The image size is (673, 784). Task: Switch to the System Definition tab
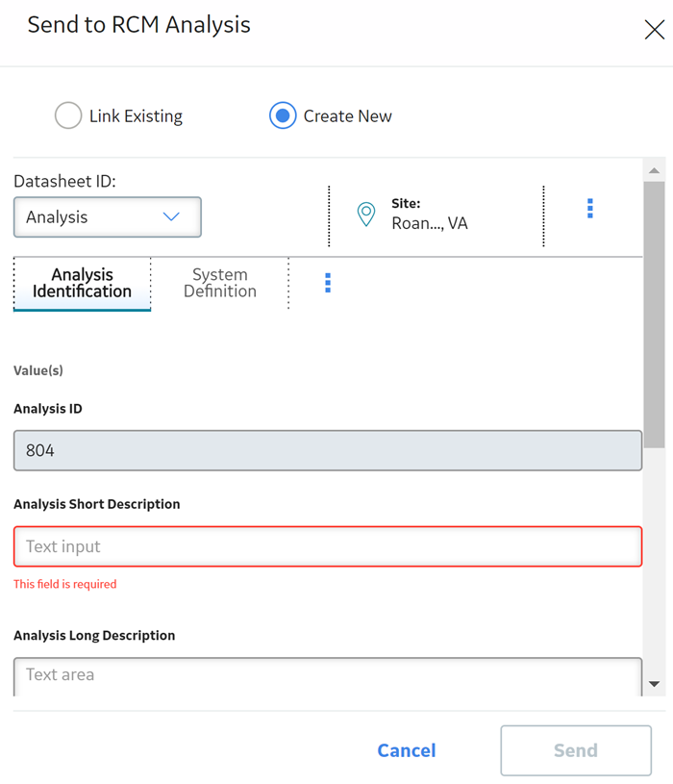pos(220,283)
